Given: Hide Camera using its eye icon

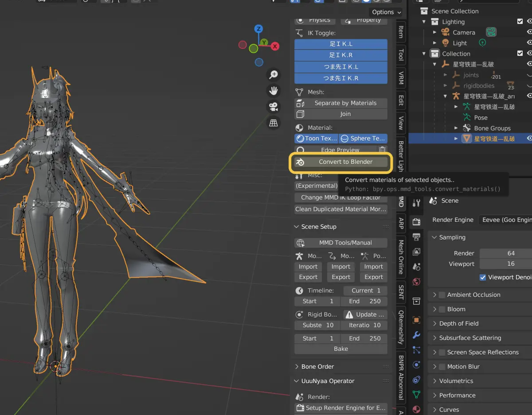Looking at the screenshot, I should point(529,32).
